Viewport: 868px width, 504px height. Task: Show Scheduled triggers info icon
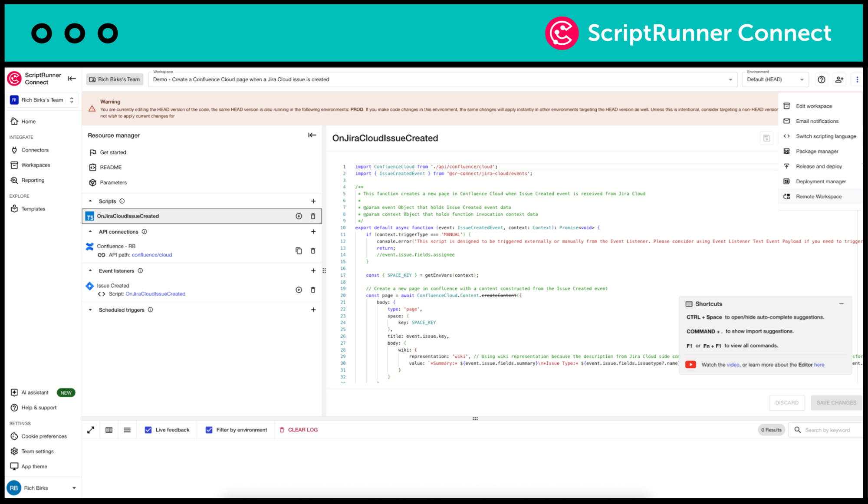tap(151, 310)
